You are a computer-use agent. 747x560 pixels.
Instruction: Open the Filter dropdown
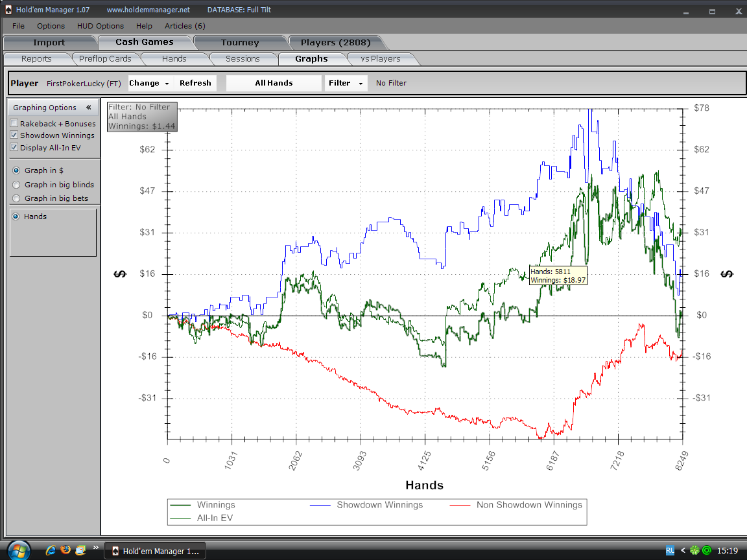point(344,83)
